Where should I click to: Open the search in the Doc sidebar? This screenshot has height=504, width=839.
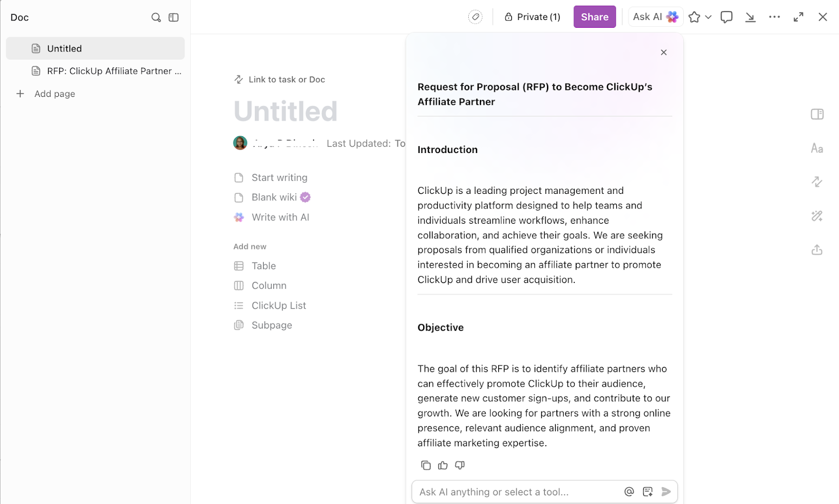coord(156,17)
